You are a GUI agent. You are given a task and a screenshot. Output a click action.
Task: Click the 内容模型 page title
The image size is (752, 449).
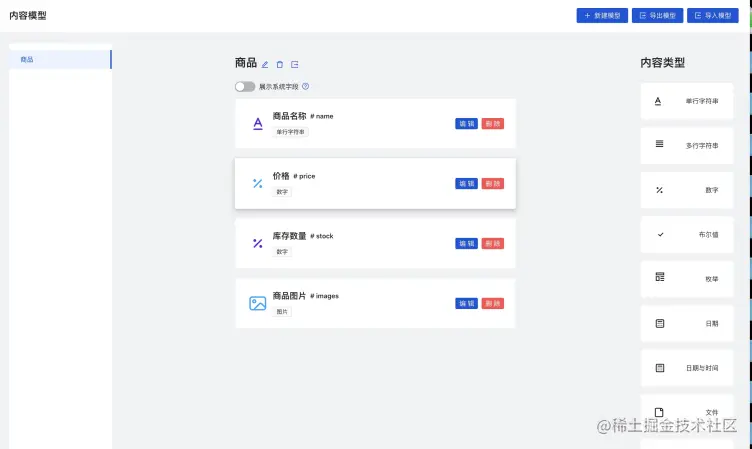[x=28, y=15]
